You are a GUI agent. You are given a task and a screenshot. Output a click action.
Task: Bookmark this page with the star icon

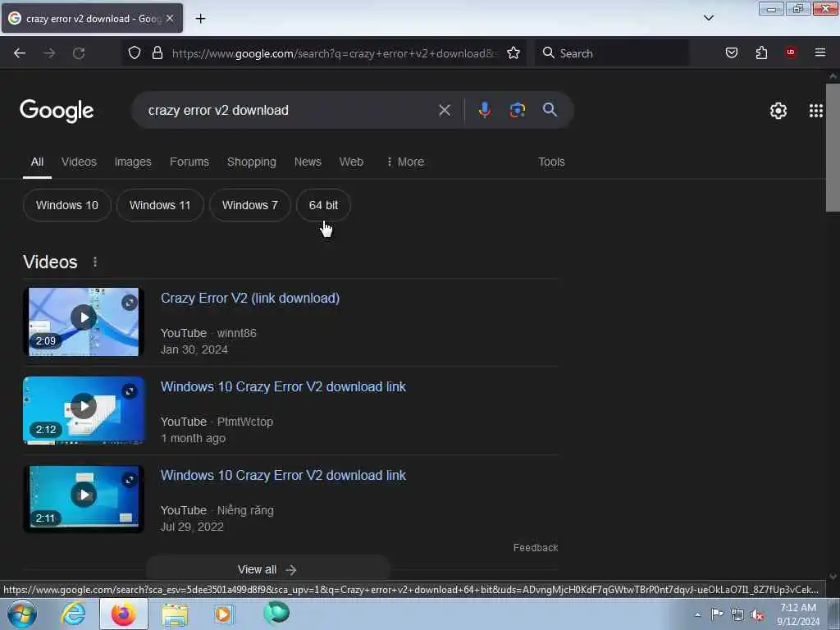[514, 53]
